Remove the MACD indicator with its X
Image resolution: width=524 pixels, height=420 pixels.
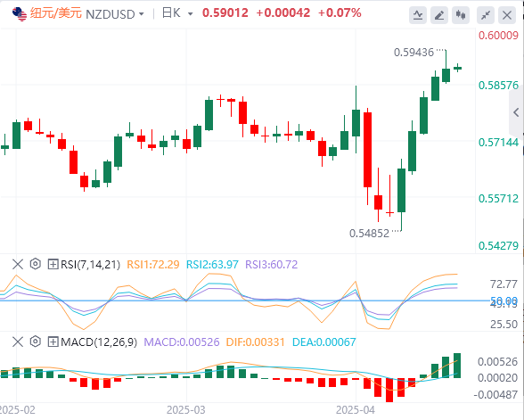(x=18, y=342)
